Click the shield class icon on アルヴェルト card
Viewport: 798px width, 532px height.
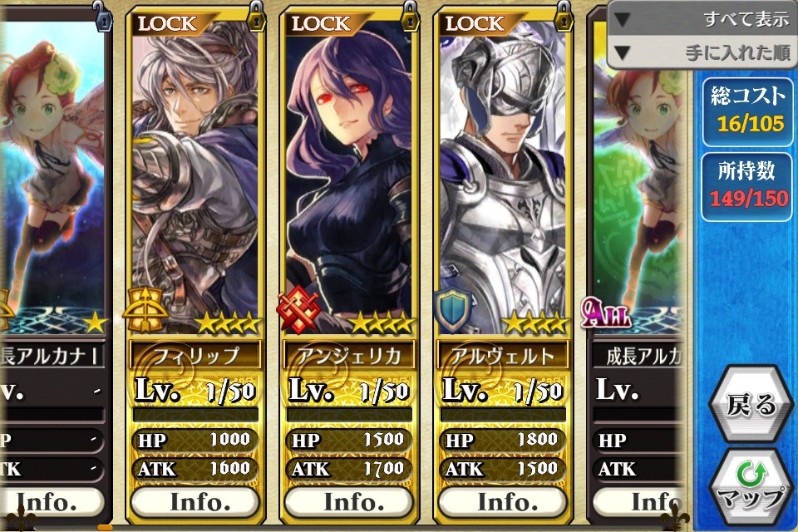point(452,308)
